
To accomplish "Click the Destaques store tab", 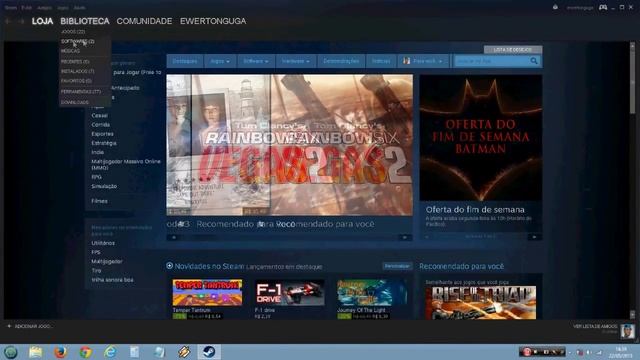I will 184,61.
